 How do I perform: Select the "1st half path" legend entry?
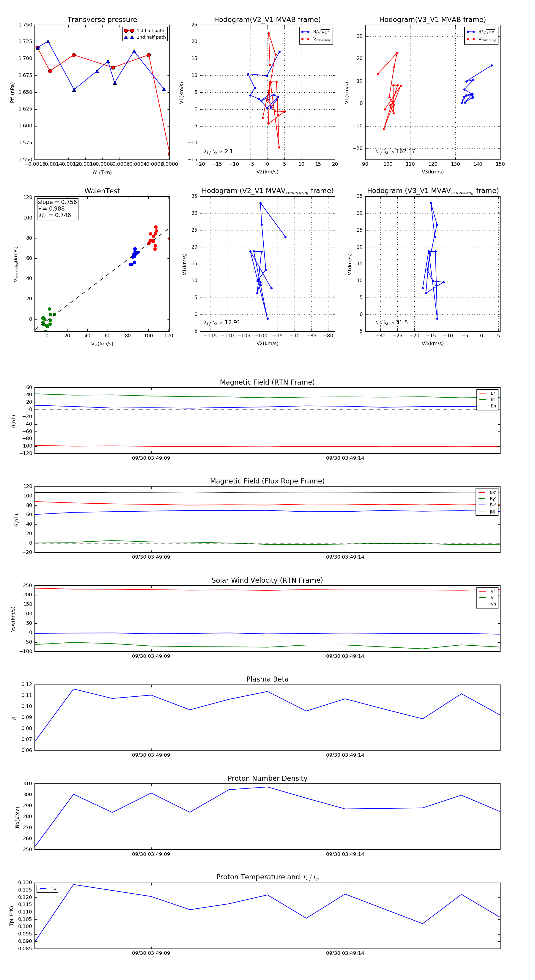pyautogui.click(x=145, y=31)
